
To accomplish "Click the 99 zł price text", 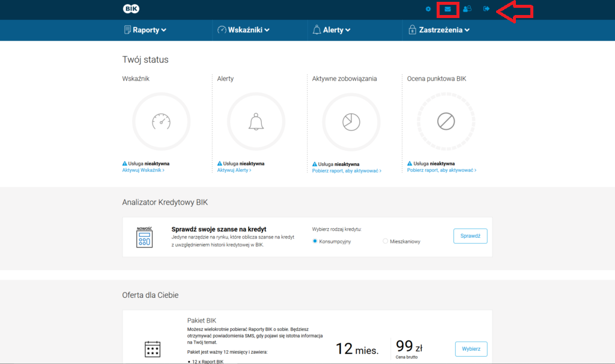I will [x=409, y=347].
